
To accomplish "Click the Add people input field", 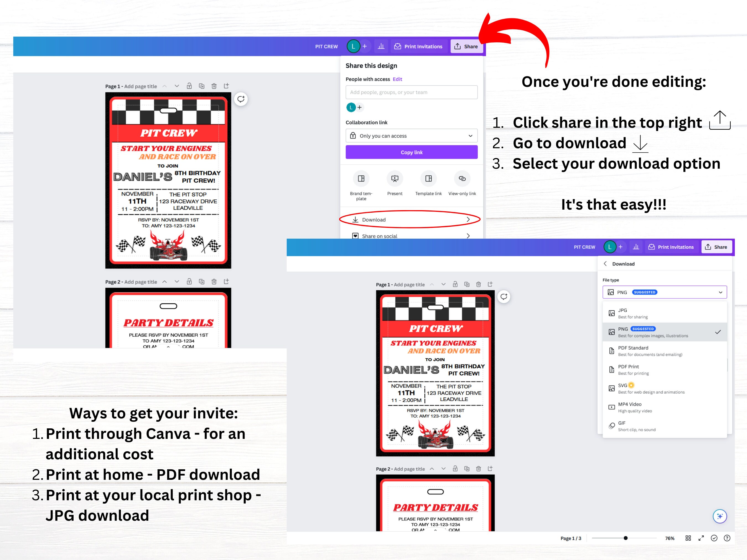I will (411, 92).
